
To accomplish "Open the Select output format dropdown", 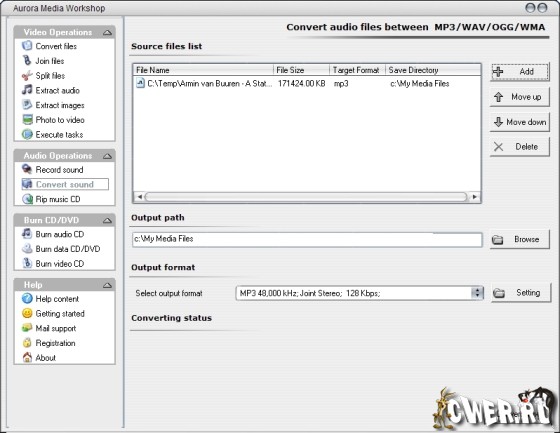I will click(x=477, y=293).
